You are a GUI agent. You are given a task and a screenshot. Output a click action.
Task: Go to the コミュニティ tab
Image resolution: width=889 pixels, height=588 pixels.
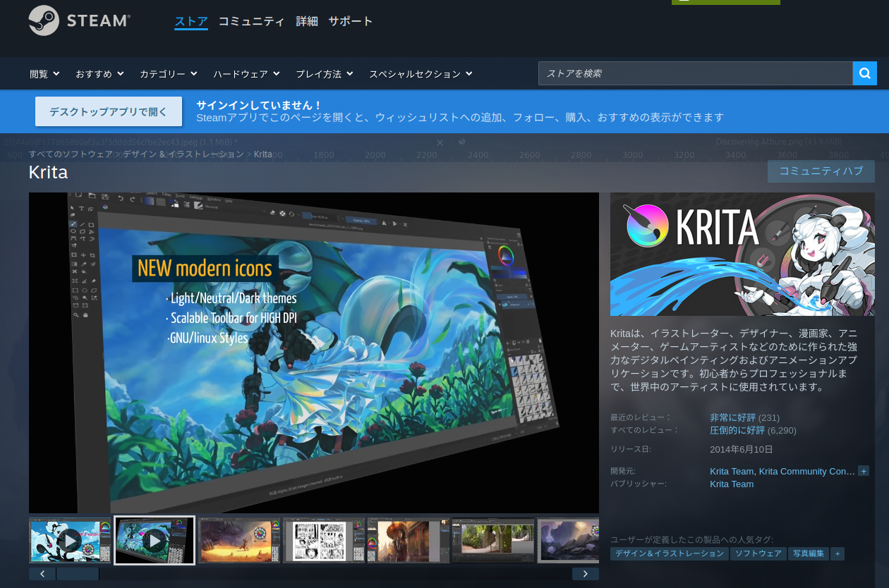tap(251, 21)
